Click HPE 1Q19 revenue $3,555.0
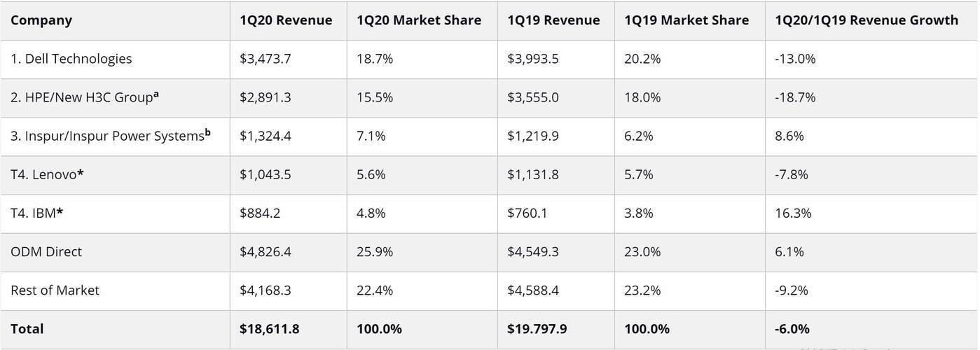Screen dimensions: 980x350 (533, 97)
